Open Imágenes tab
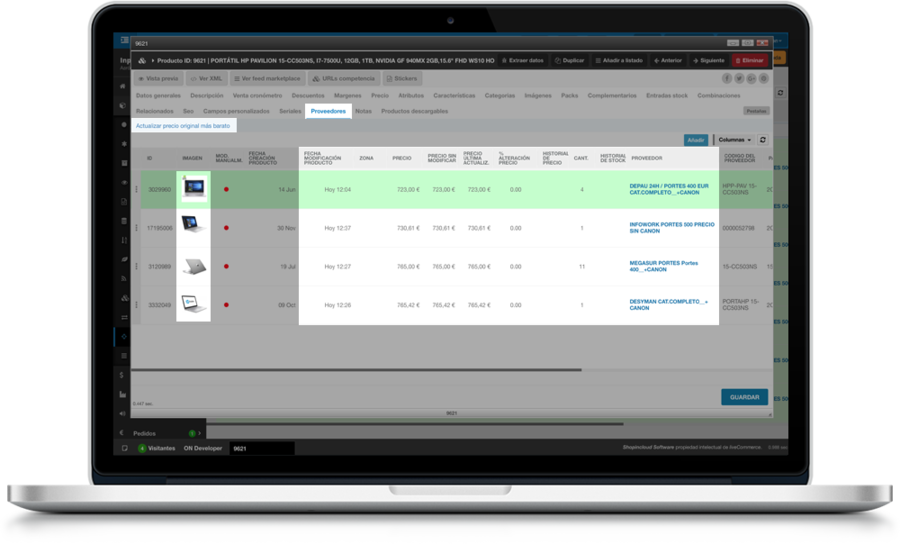This screenshot has height=544, width=900. pos(538,96)
